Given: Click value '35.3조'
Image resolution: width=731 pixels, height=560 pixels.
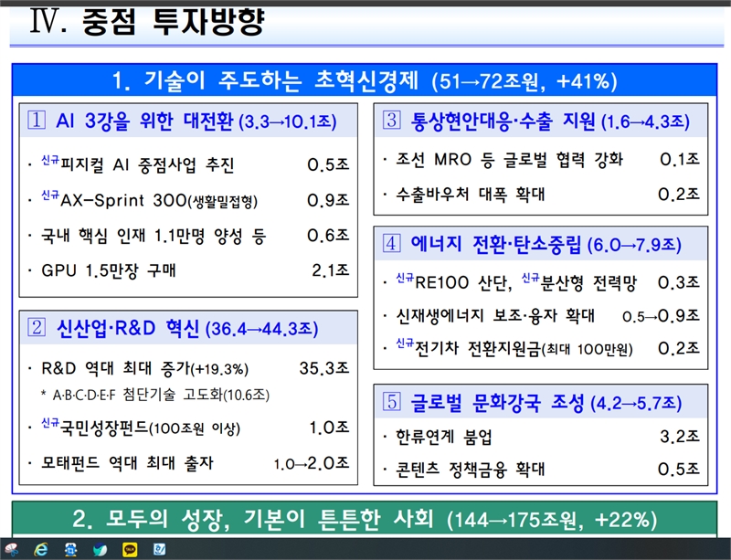Looking at the screenshot, I should tap(324, 368).
